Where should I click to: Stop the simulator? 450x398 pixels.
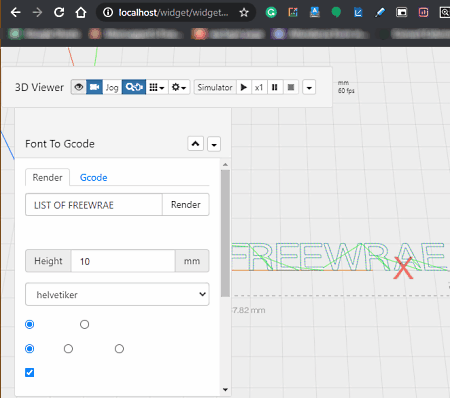(291, 87)
